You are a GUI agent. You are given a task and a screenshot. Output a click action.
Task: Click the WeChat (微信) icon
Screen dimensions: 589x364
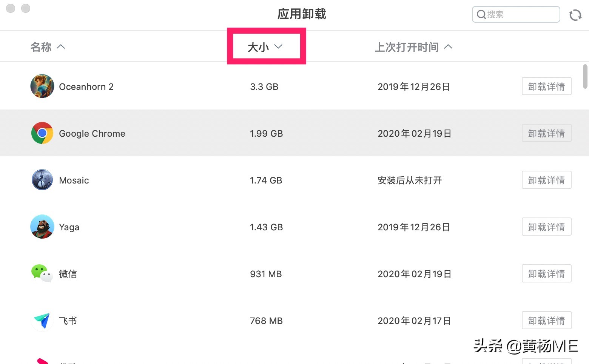(42, 273)
